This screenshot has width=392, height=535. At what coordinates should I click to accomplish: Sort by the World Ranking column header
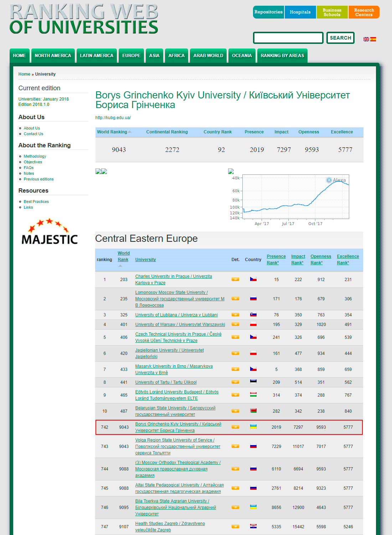pyautogui.click(x=112, y=132)
